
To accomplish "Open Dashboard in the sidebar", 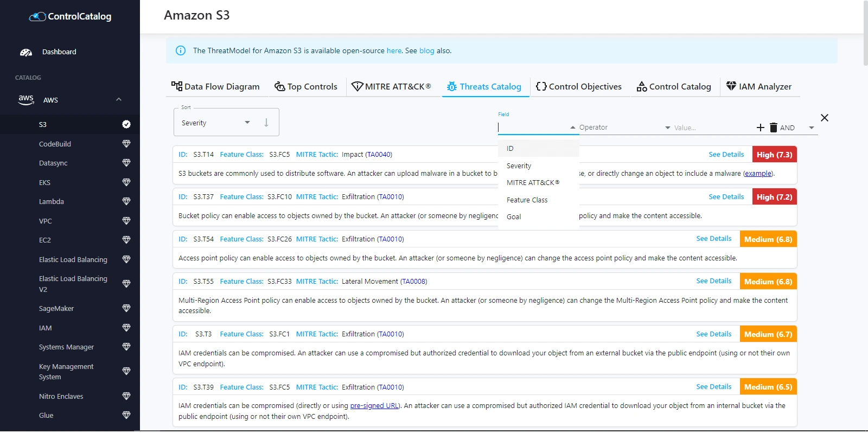I will click(59, 52).
